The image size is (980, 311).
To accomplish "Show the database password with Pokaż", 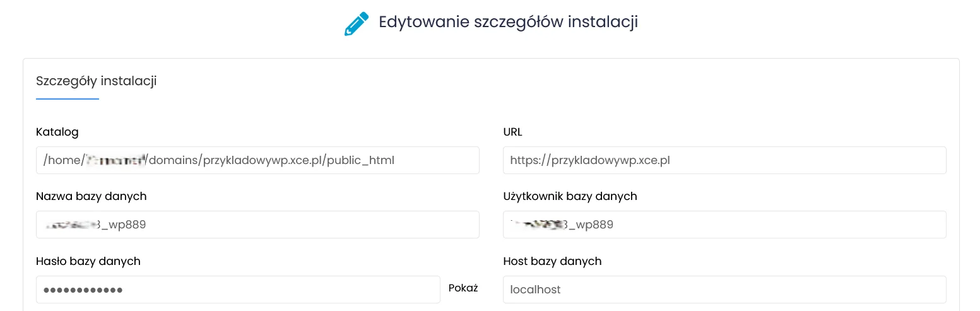I will coord(463,288).
